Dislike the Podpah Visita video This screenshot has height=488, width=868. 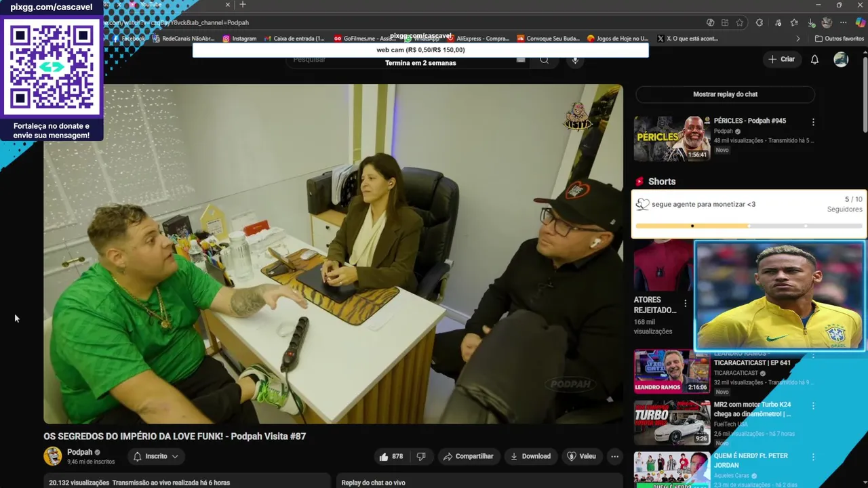[421, 456]
